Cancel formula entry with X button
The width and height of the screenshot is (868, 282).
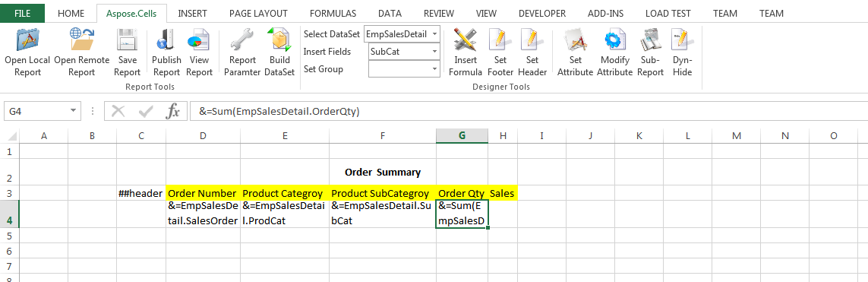(x=118, y=112)
